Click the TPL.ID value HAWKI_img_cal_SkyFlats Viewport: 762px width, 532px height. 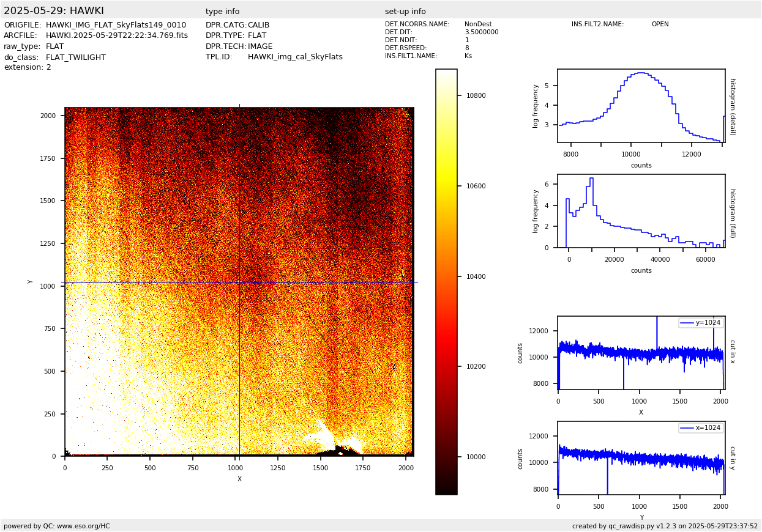[x=295, y=57]
